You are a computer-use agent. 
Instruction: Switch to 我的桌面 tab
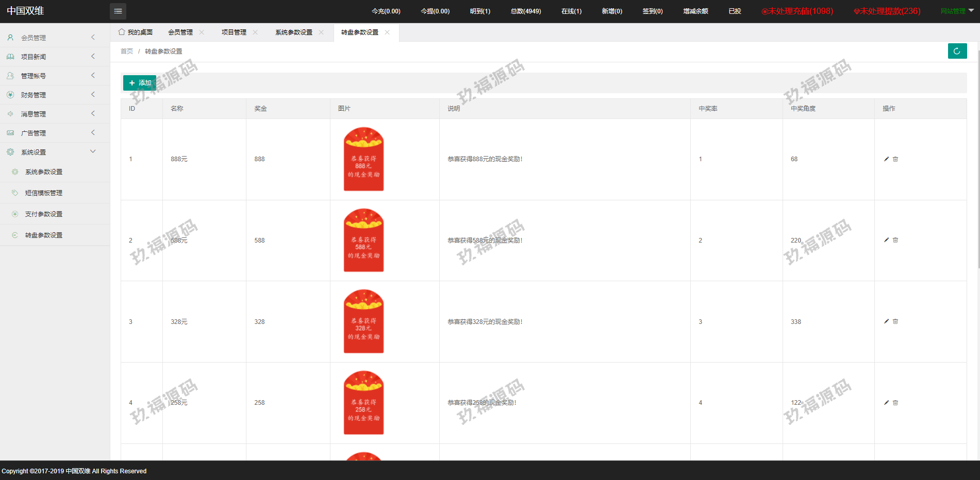(x=136, y=32)
